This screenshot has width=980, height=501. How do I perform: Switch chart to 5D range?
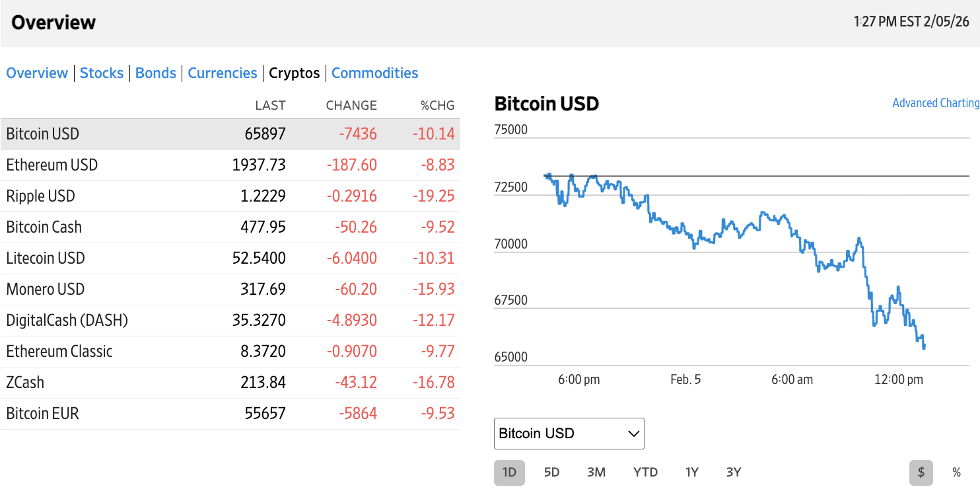coord(551,473)
